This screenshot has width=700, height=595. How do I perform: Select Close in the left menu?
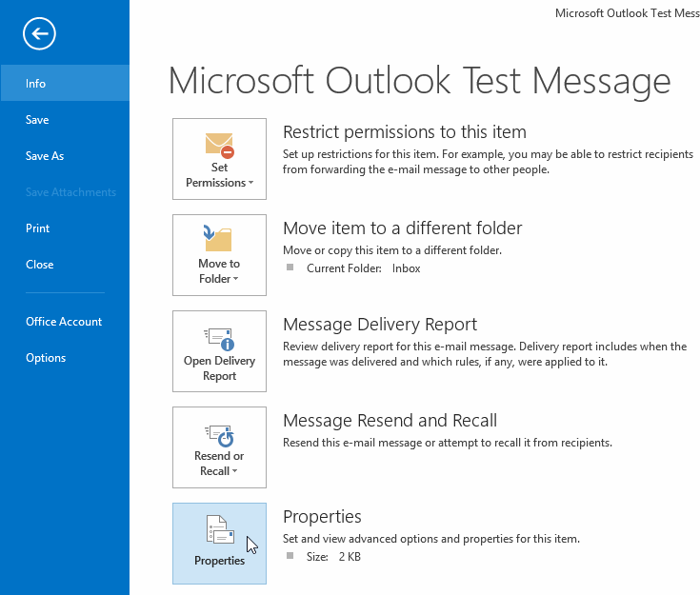40,265
